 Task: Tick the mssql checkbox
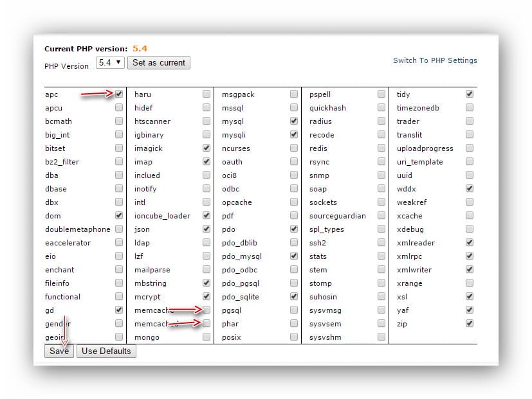point(294,107)
